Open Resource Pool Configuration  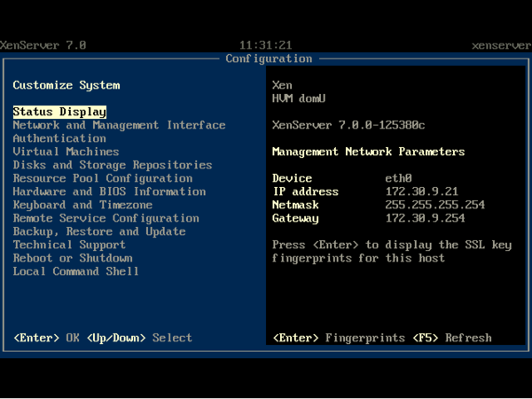tap(103, 178)
